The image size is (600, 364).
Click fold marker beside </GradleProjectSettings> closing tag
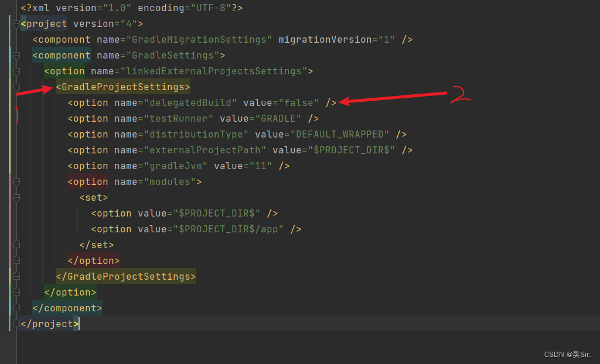16,276
